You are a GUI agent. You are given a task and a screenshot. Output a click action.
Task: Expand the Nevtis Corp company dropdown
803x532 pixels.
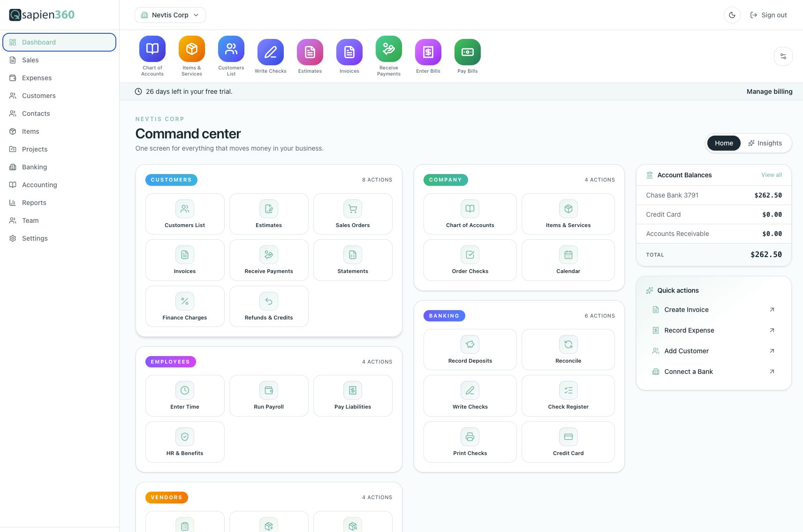[x=170, y=15]
